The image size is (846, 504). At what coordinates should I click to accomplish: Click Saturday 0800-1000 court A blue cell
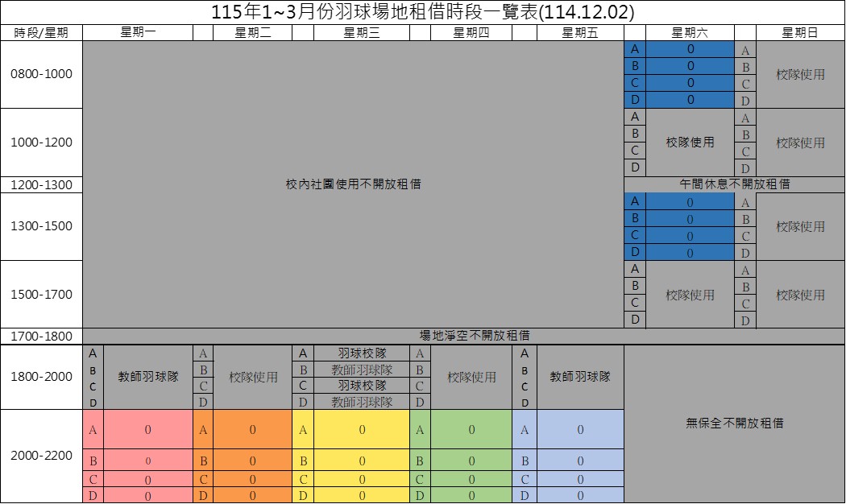[x=690, y=49]
